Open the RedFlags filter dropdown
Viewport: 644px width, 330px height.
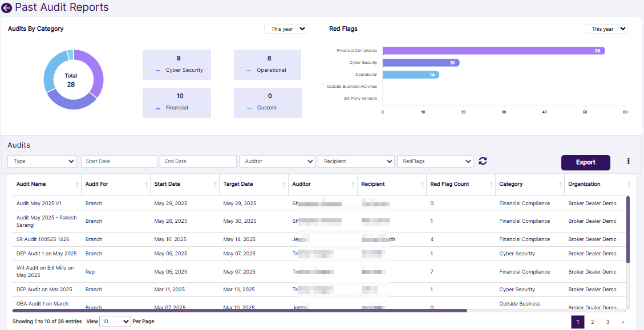tap(435, 161)
